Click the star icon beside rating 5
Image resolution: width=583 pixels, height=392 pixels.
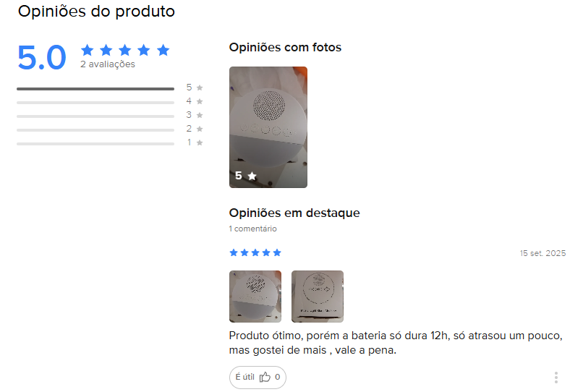200,88
